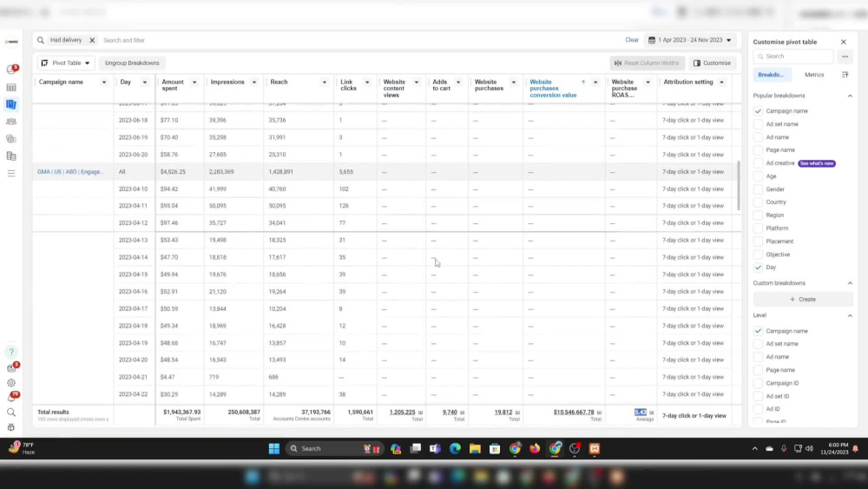Enable the Placement breakdown checkbox
This screenshot has width=868, height=489.
click(758, 241)
